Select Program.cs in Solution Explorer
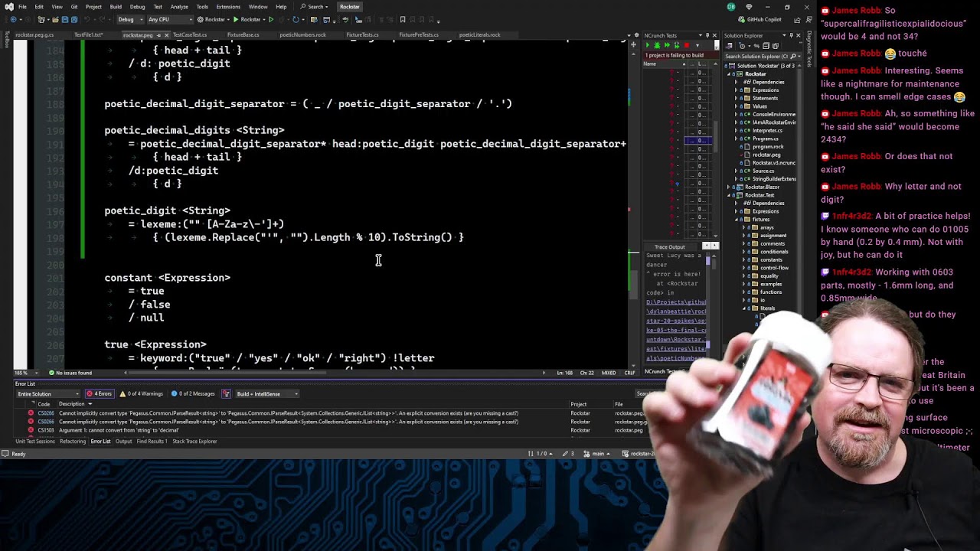The width and height of the screenshot is (980, 551). pyautogui.click(x=765, y=139)
